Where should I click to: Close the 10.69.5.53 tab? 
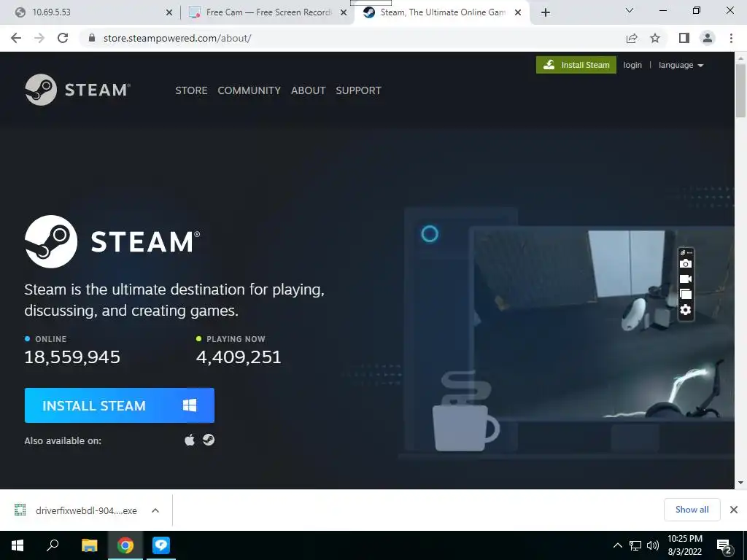point(169,13)
